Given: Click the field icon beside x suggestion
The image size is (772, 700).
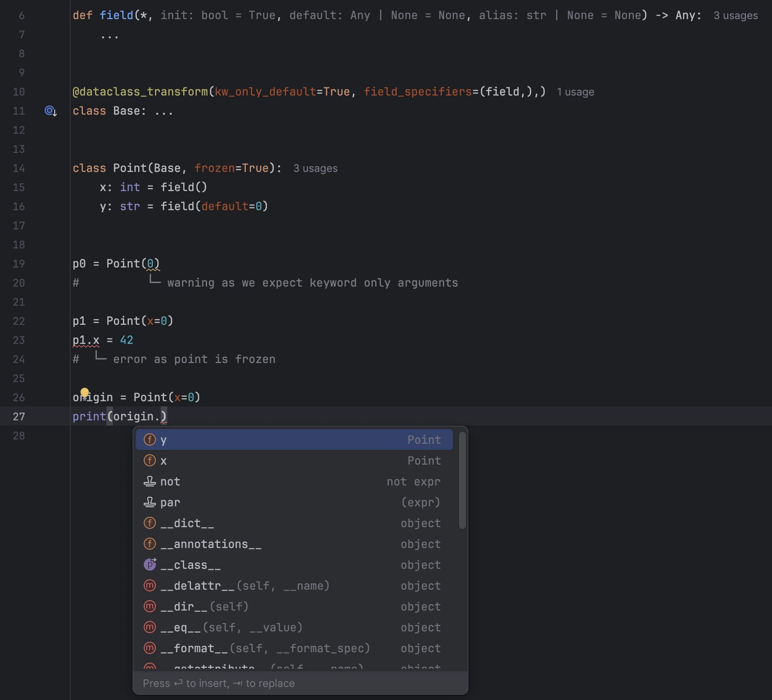Looking at the screenshot, I should click(150, 461).
